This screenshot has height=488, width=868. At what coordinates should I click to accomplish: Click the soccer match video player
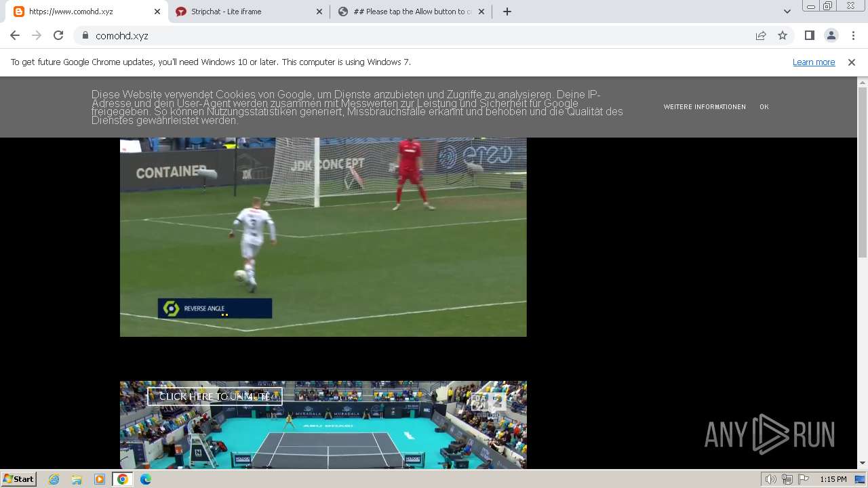[x=323, y=237]
